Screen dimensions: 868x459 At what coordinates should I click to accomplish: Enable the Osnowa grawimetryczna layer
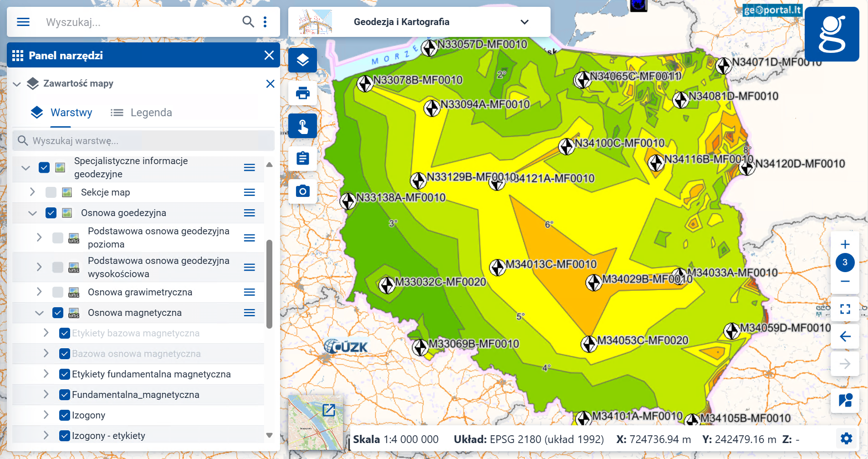(x=57, y=292)
